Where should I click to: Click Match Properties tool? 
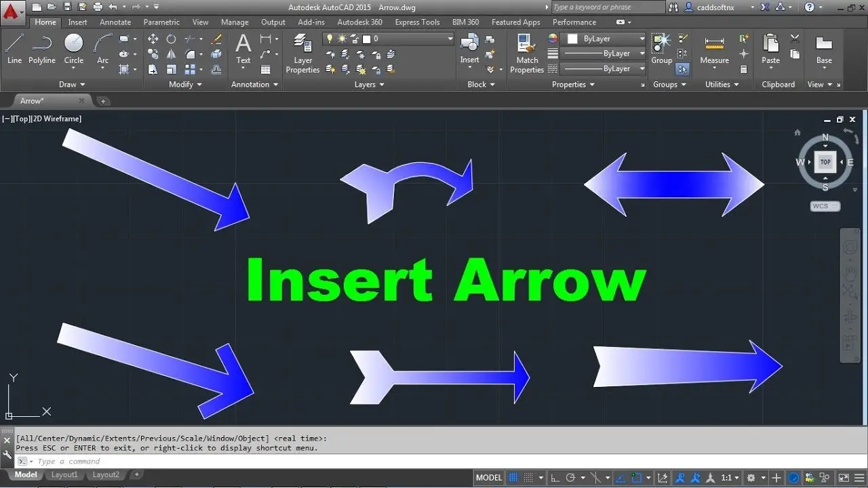527,53
